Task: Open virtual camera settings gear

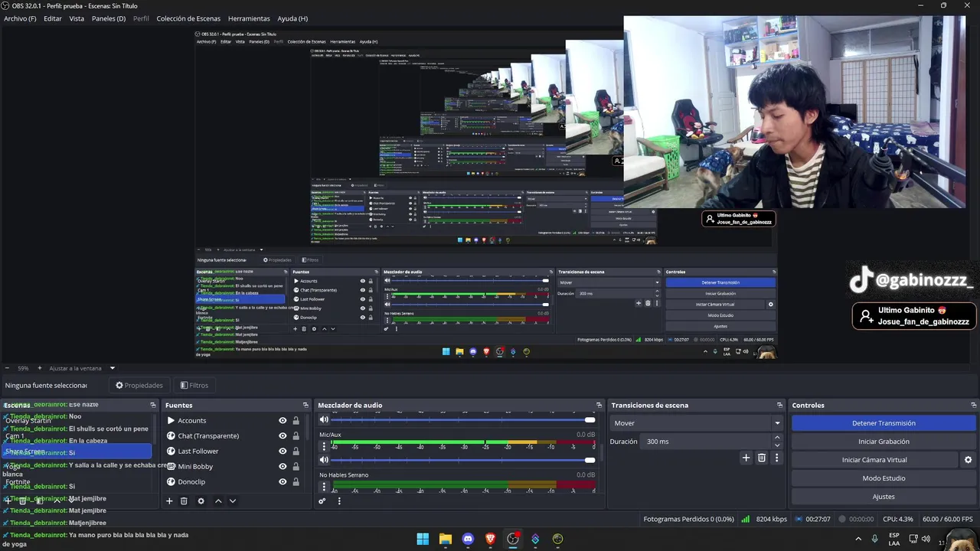Action: point(968,460)
